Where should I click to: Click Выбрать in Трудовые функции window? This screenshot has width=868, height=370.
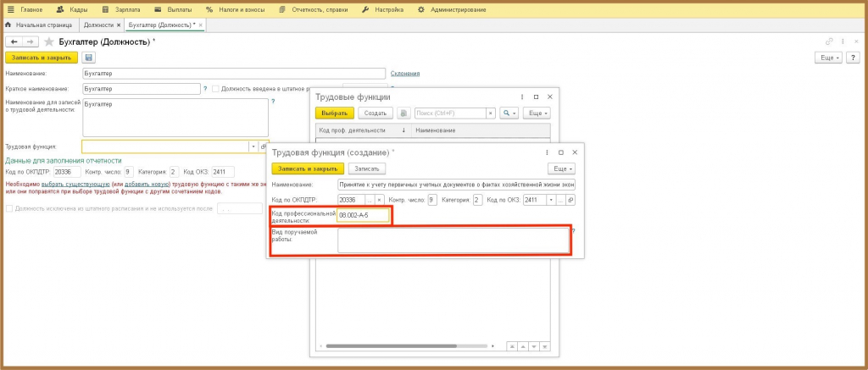pos(334,113)
